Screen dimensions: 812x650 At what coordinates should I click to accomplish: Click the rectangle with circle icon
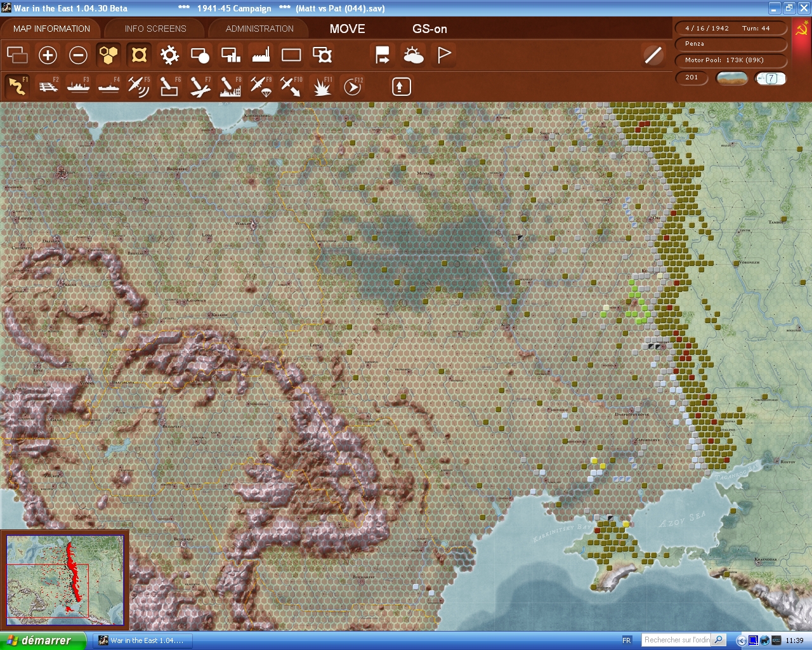(200, 55)
